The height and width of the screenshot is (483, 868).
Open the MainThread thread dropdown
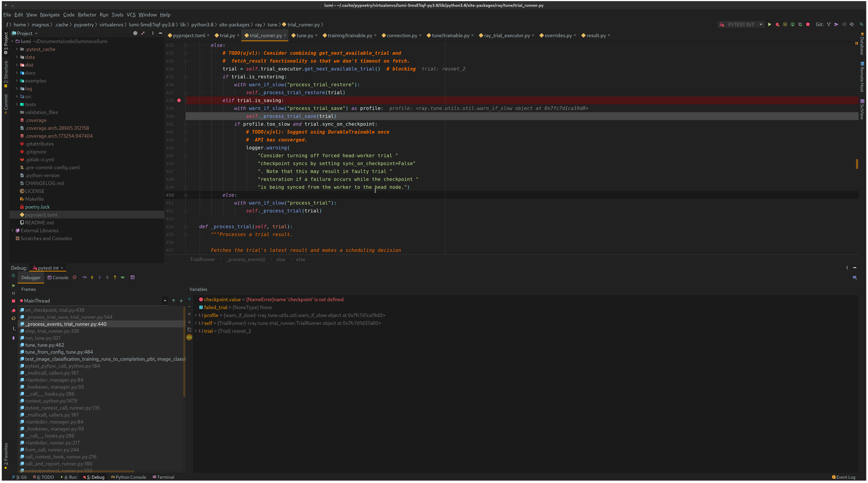pos(165,301)
